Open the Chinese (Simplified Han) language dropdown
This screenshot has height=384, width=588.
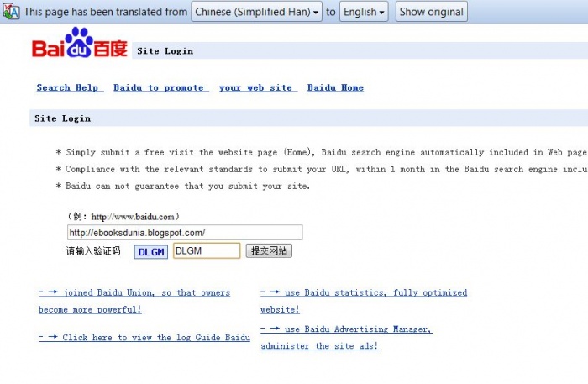point(256,12)
